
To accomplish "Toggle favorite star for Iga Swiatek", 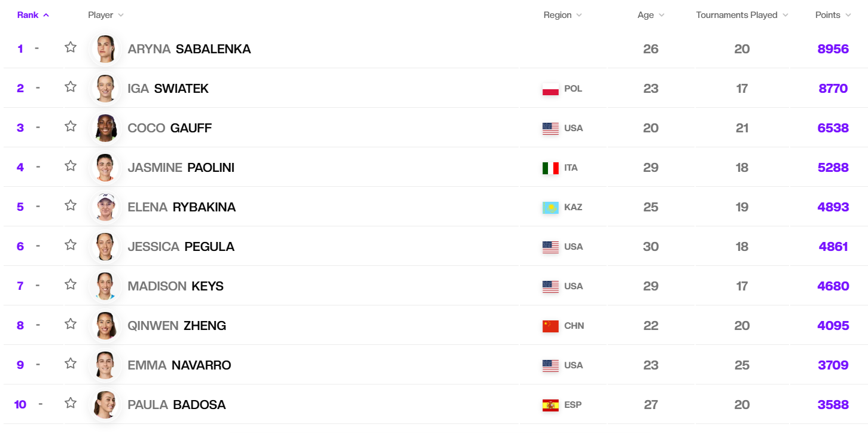I will coord(71,87).
